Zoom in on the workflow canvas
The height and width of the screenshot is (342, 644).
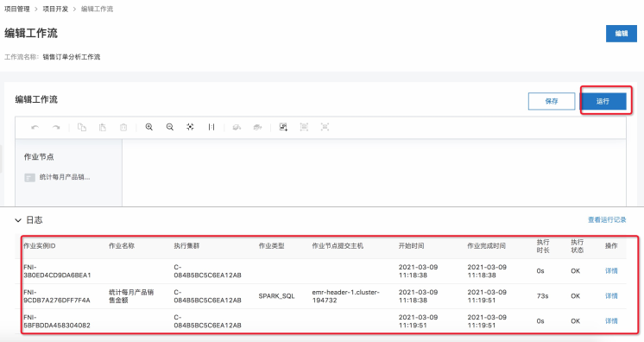pos(149,127)
